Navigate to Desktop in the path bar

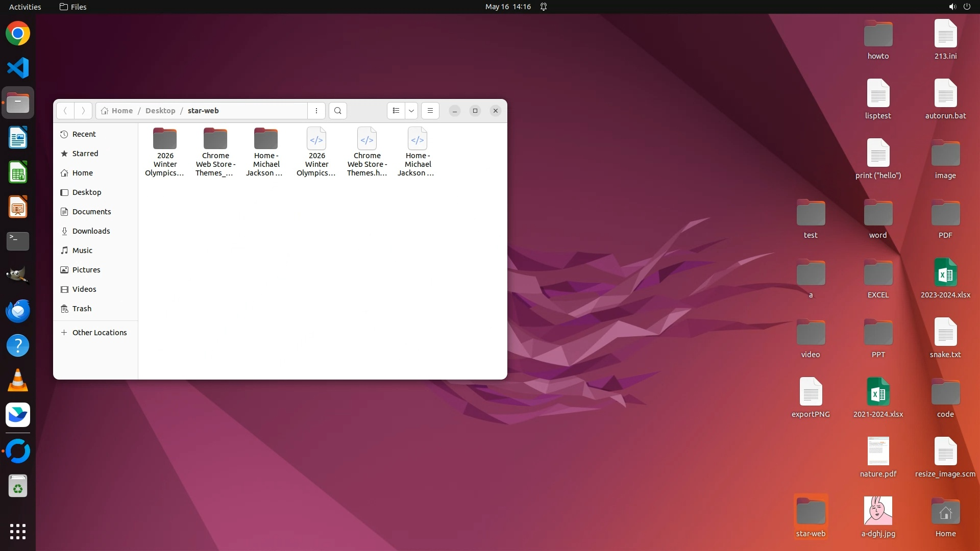click(x=160, y=111)
